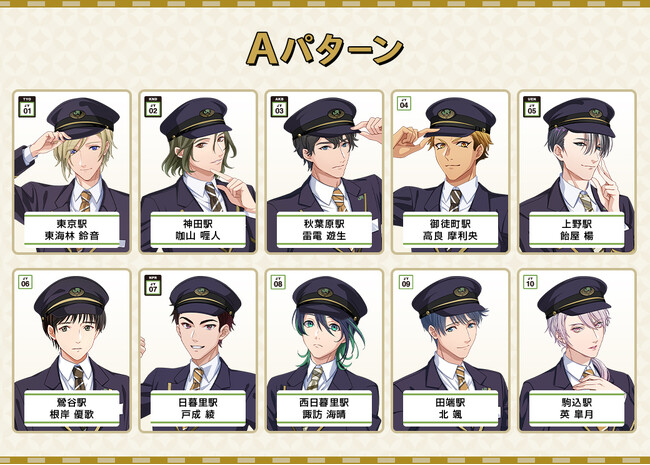Open the 東京駅 character card portrait

point(72,172)
